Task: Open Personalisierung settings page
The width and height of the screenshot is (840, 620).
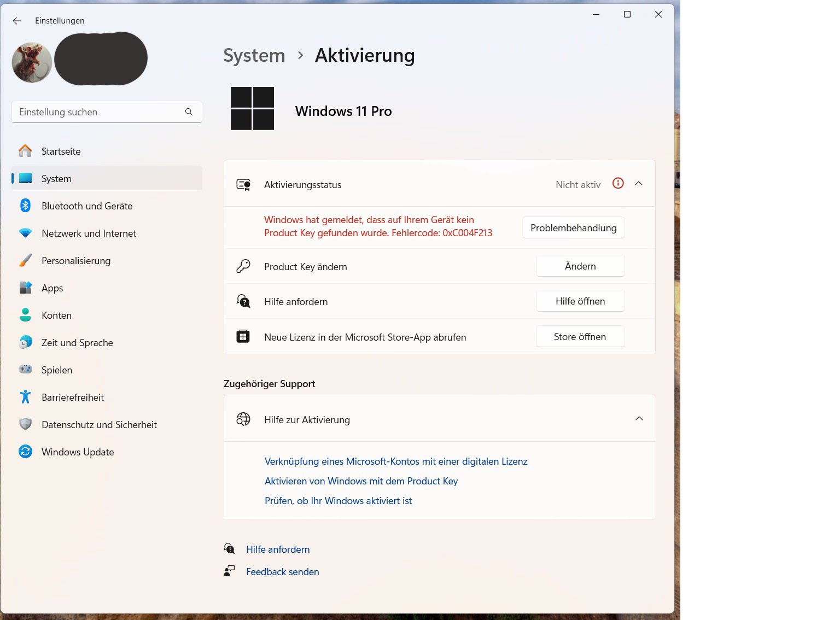Action: (107, 261)
